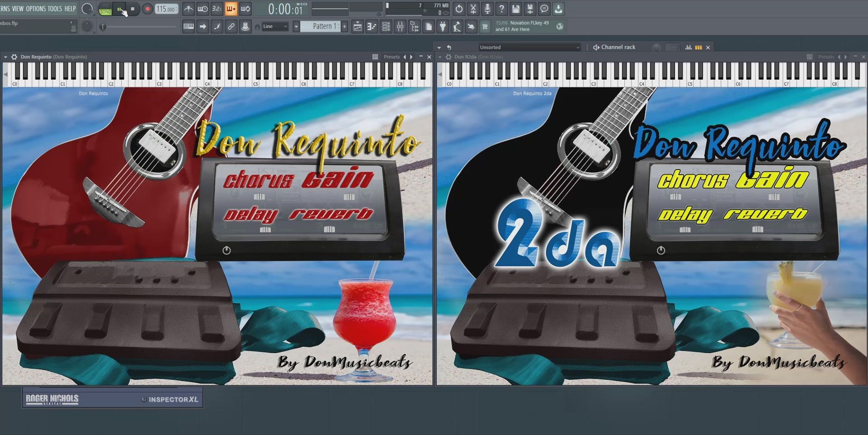Open the Line snap dropdown

click(x=275, y=27)
